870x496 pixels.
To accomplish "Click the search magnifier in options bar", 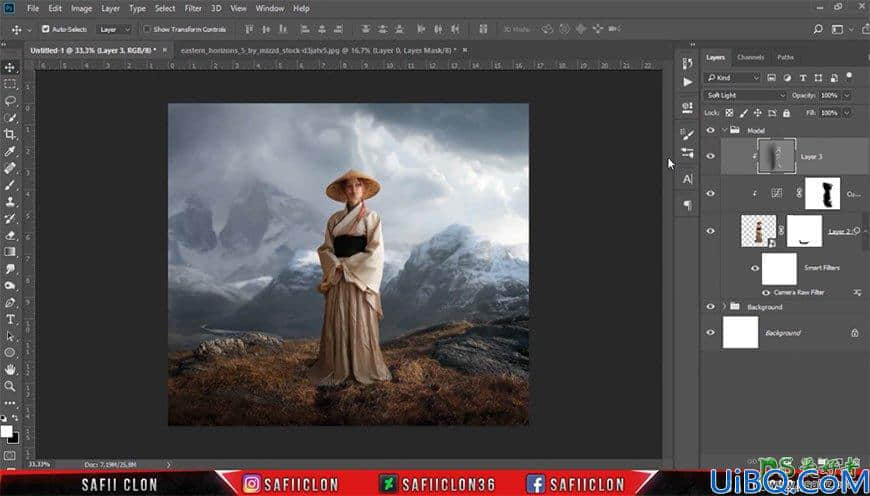I will [x=818, y=29].
